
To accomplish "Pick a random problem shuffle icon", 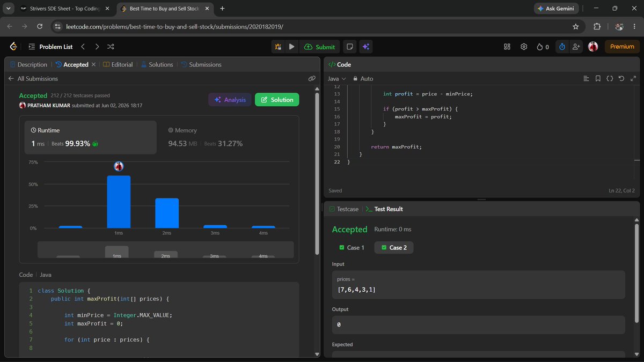I will click(111, 47).
